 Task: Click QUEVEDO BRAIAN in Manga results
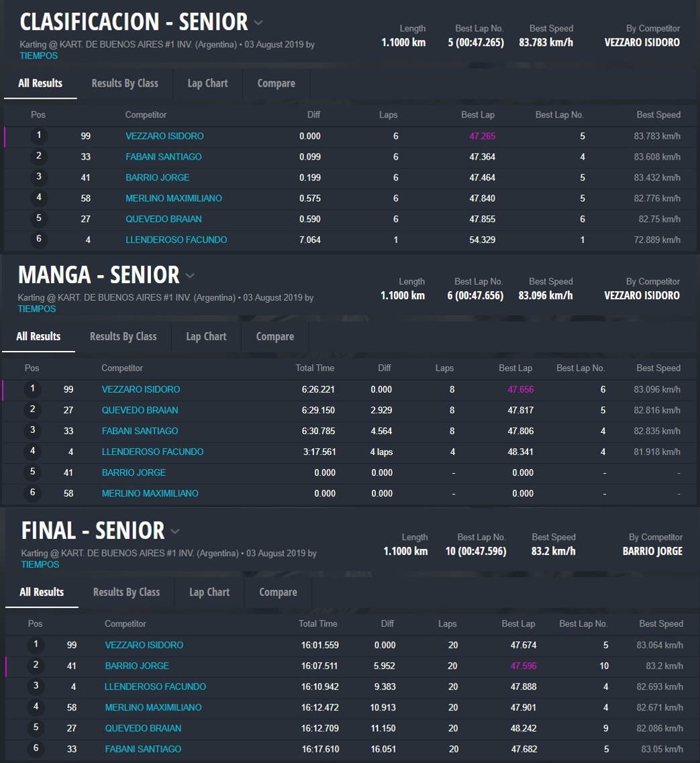click(140, 410)
